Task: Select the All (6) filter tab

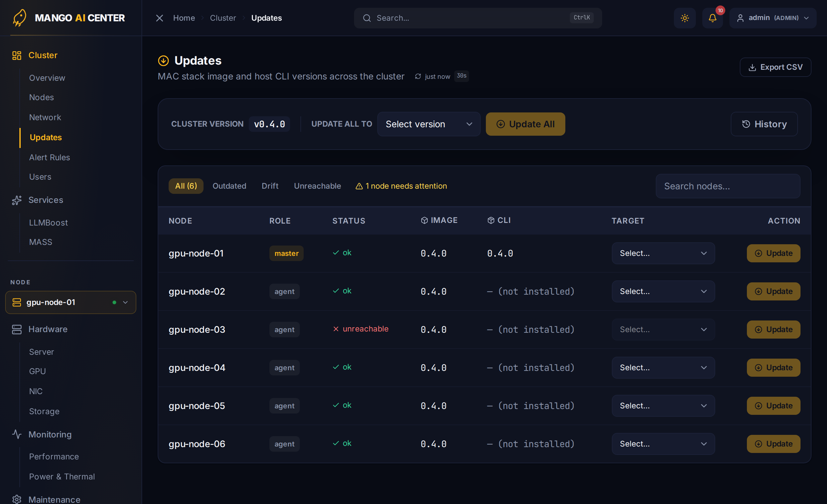Action: tap(186, 186)
